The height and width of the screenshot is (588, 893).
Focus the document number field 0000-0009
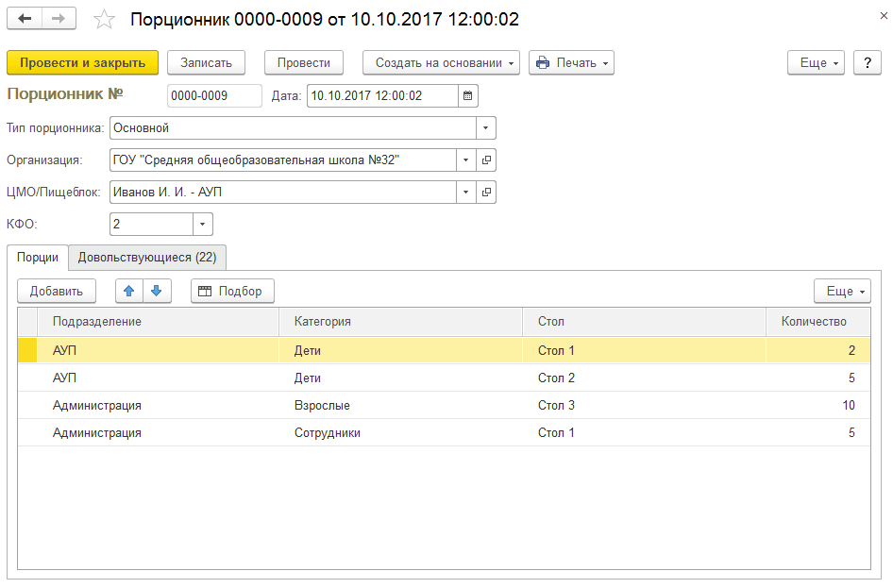pyautogui.click(x=214, y=95)
